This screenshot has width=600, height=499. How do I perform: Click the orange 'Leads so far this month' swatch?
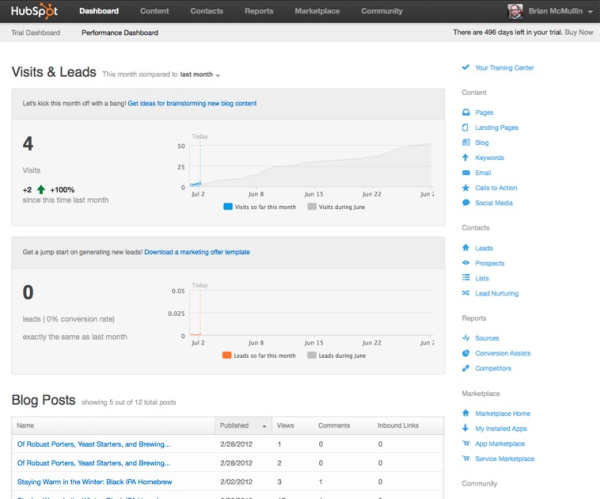(227, 355)
